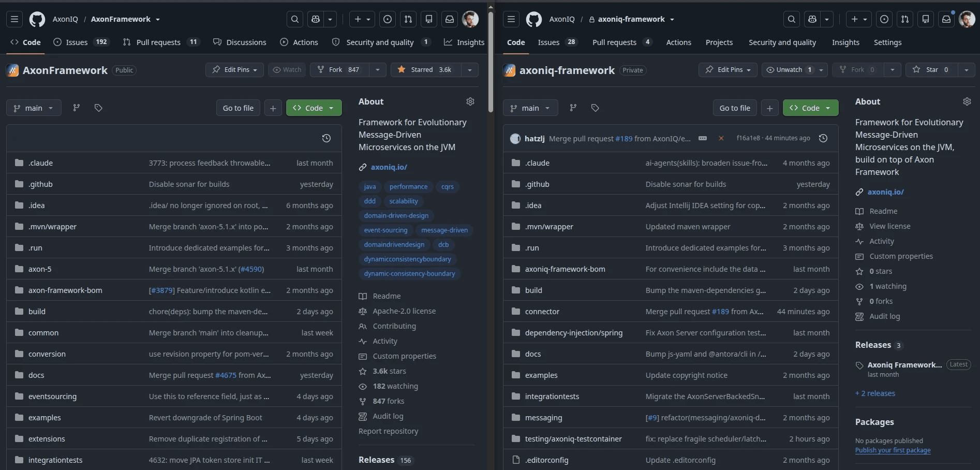The width and height of the screenshot is (980, 470).
Task: Click 'Audit log' in right About section
Action: pos(884,316)
